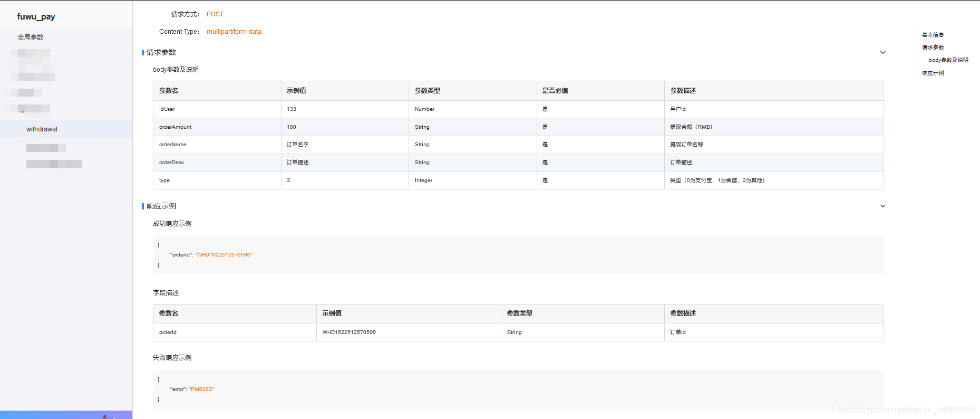Screen dimensions: 980x419
Task: Click WHD1622512570596 in the field table
Action: click(349, 332)
